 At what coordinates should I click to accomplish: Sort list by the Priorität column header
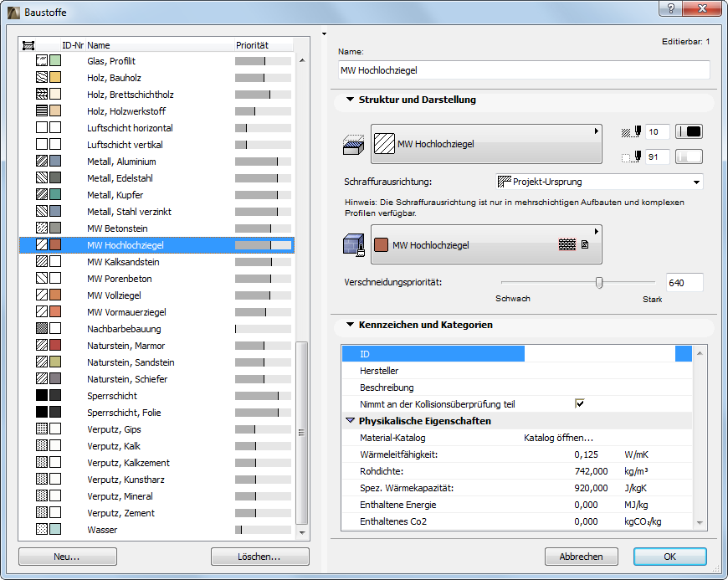coord(264,45)
